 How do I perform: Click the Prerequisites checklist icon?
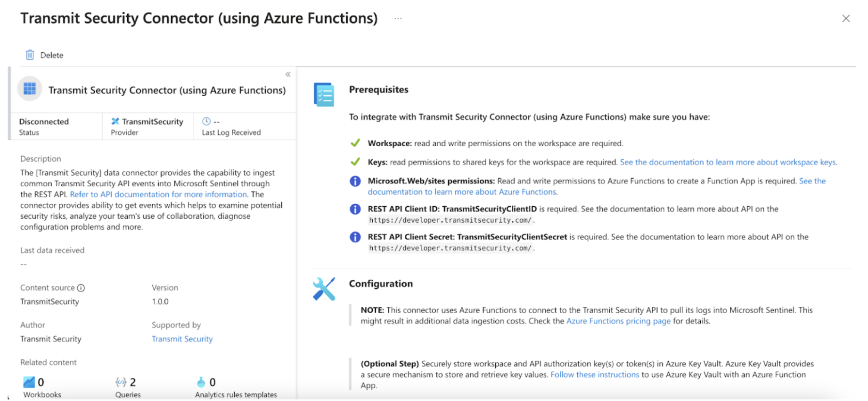point(324,95)
